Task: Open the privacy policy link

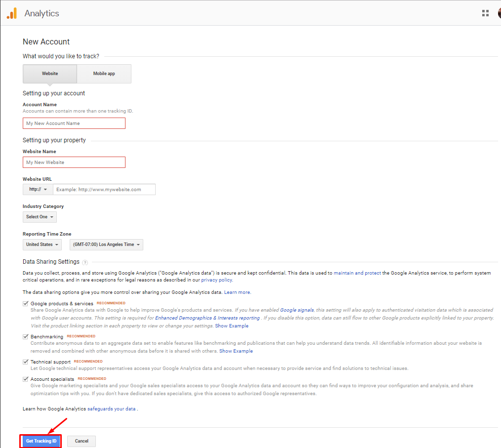Action: point(216,280)
